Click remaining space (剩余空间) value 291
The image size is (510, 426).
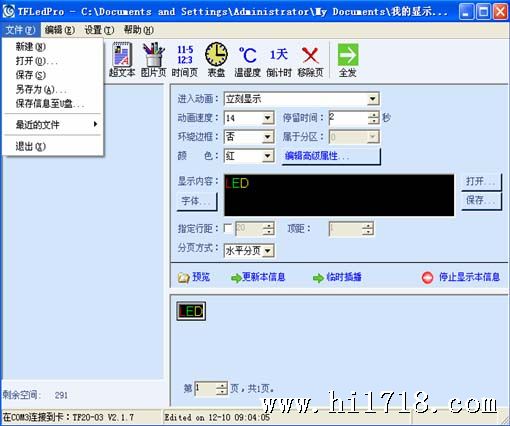point(61,396)
